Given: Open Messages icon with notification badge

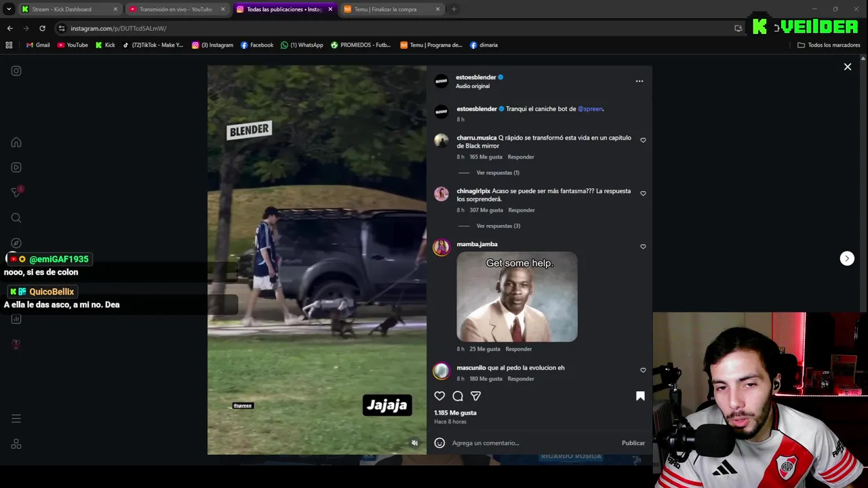Looking at the screenshot, I should click(x=17, y=192).
